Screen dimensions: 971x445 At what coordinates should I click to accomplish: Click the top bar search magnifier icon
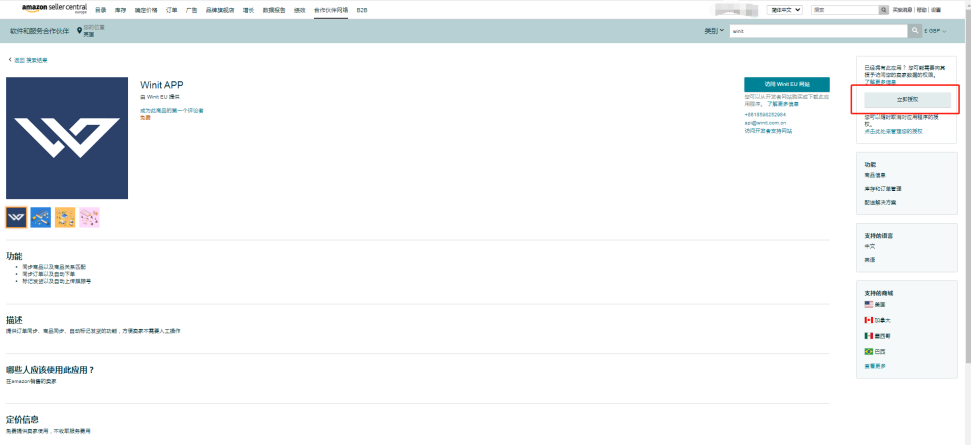(884, 10)
